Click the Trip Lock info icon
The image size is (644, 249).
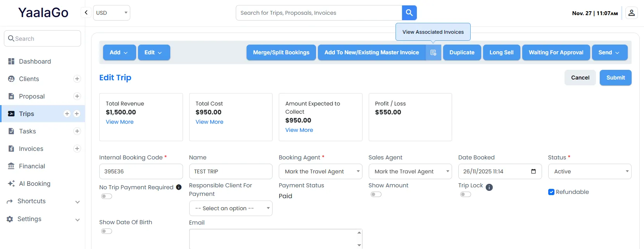489,187
